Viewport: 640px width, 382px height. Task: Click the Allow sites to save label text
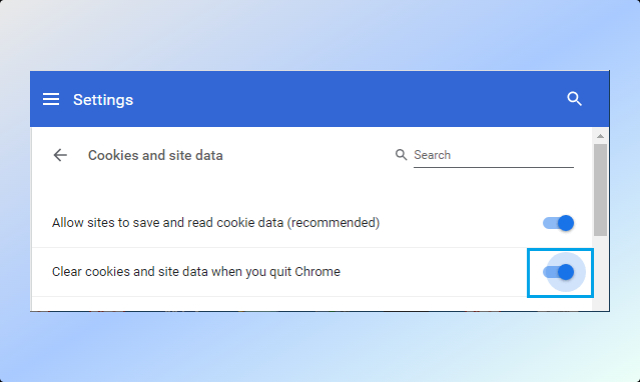[216, 223]
